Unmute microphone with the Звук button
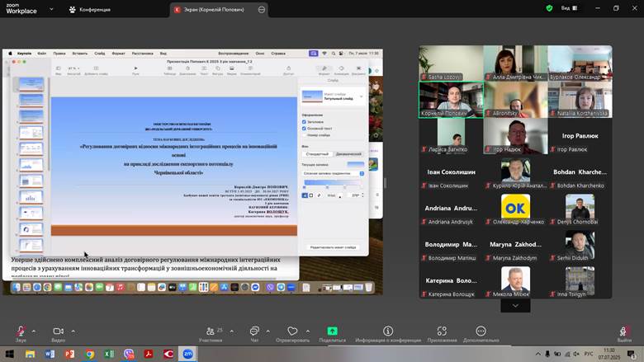 pos(20,331)
